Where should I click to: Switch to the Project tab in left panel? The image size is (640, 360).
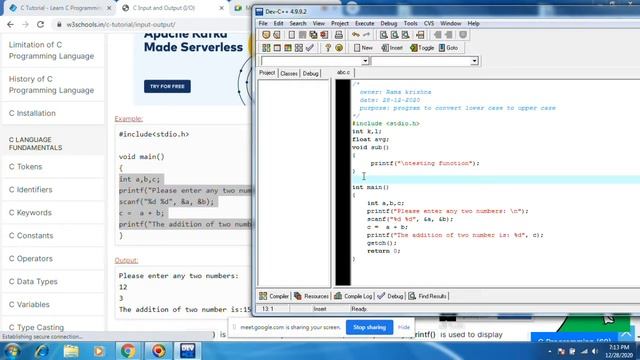(x=267, y=73)
